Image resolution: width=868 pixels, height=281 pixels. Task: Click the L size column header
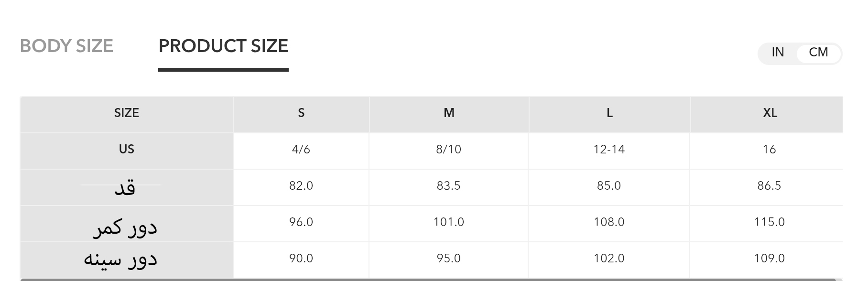point(609,113)
